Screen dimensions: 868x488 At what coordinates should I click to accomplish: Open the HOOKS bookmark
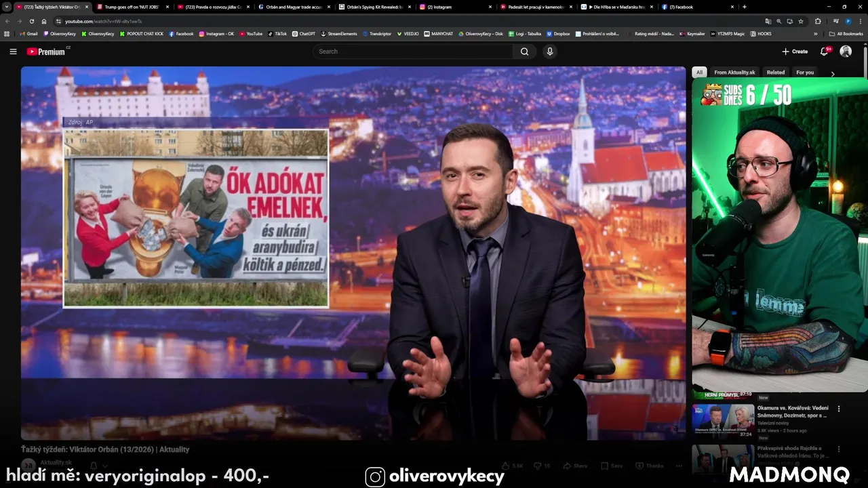click(x=761, y=33)
